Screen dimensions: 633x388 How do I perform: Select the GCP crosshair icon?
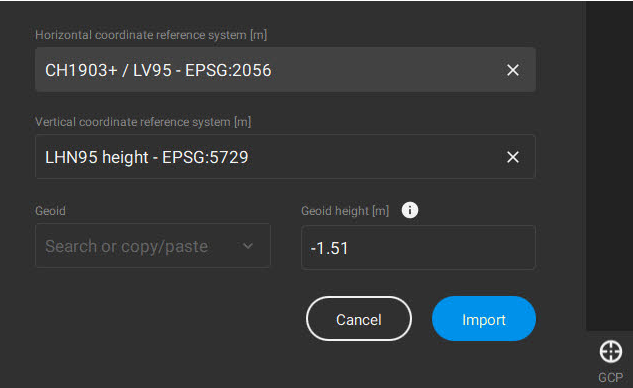point(610,351)
